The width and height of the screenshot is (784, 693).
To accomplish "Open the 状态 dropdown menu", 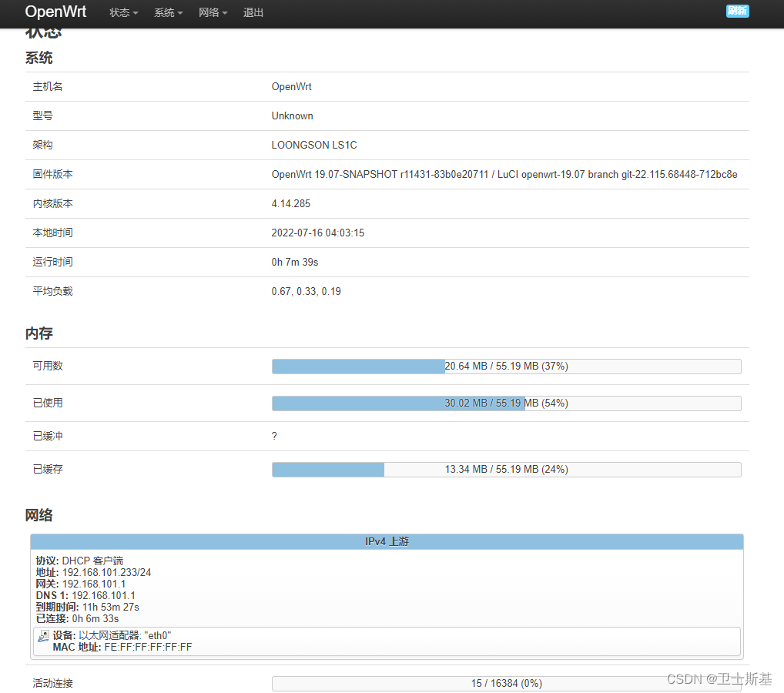I will coord(123,12).
